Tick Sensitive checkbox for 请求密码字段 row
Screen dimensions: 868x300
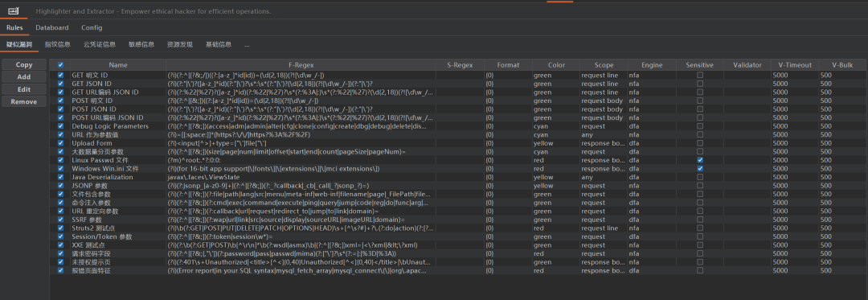coord(700,253)
